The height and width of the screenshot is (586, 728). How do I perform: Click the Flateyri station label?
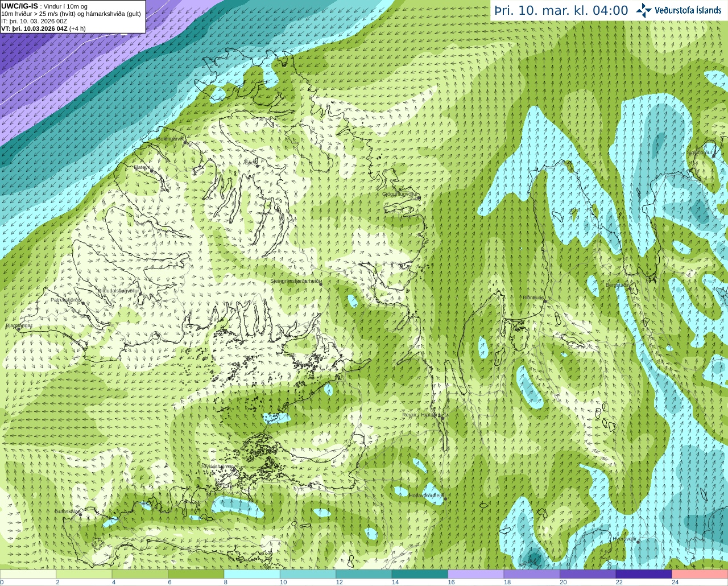pos(142,167)
